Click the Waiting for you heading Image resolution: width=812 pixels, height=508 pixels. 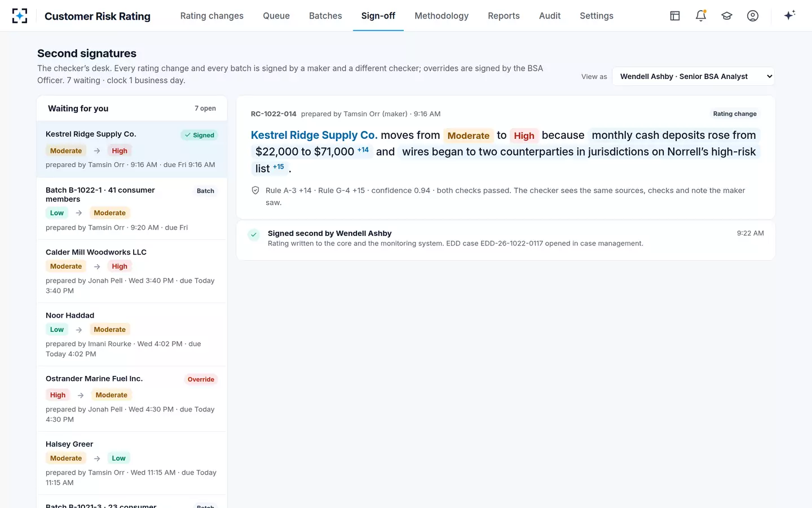click(x=78, y=108)
